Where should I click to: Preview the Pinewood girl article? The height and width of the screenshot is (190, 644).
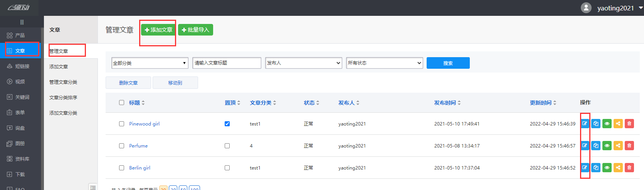[607, 124]
